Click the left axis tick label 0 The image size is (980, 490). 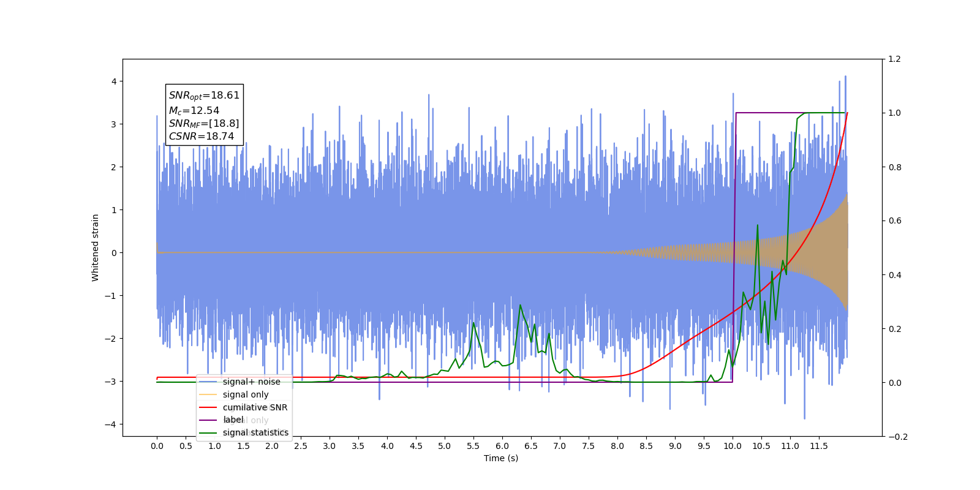tap(114, 253)
